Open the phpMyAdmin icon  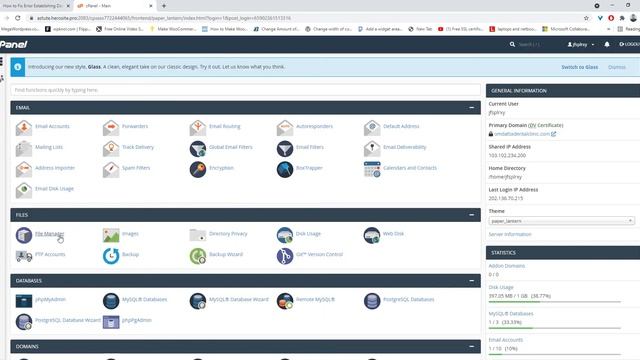click(x=24, y=301)
